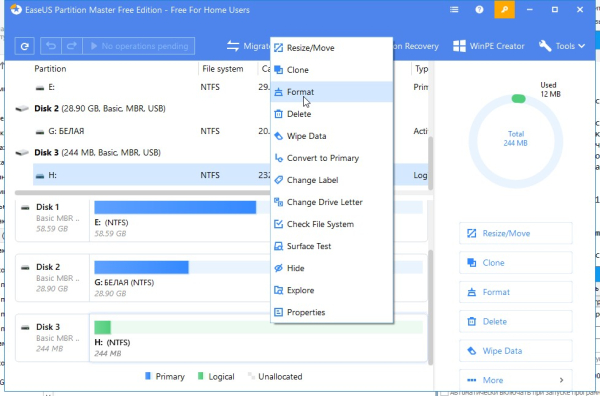Click Delete button in right panel
600x396 pixels.
click(515, 321)
